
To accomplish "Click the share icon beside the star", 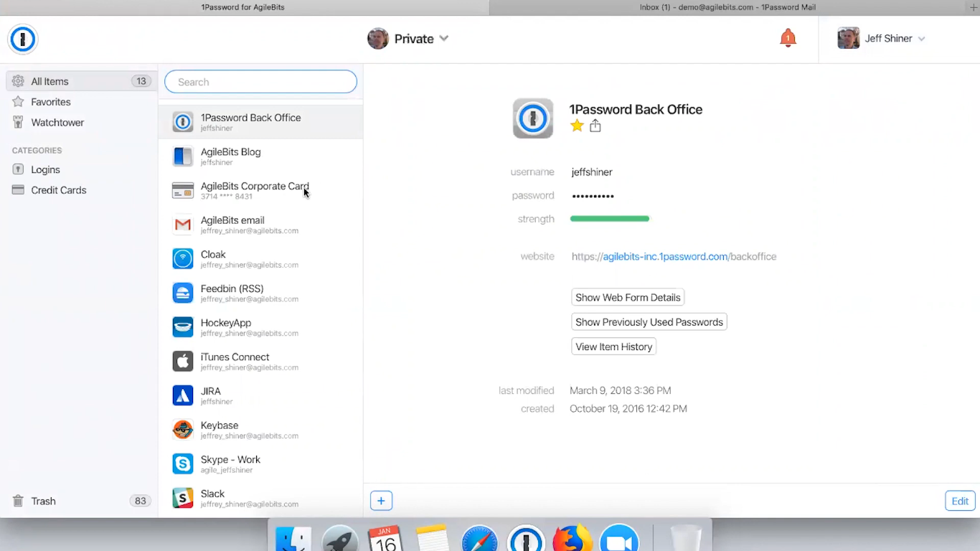I will pyautogui.click(x=595, y=126).
